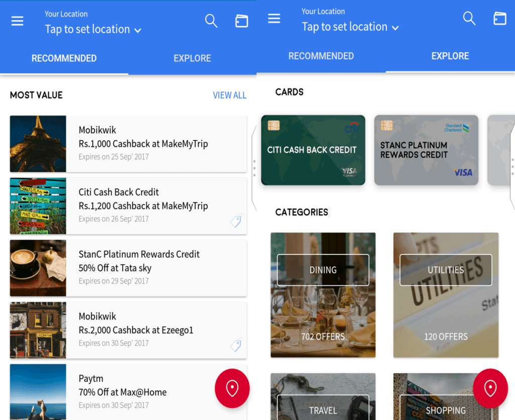Tap the storefront building offer thumbnail

pyautogui.click(x=38, y=330)
